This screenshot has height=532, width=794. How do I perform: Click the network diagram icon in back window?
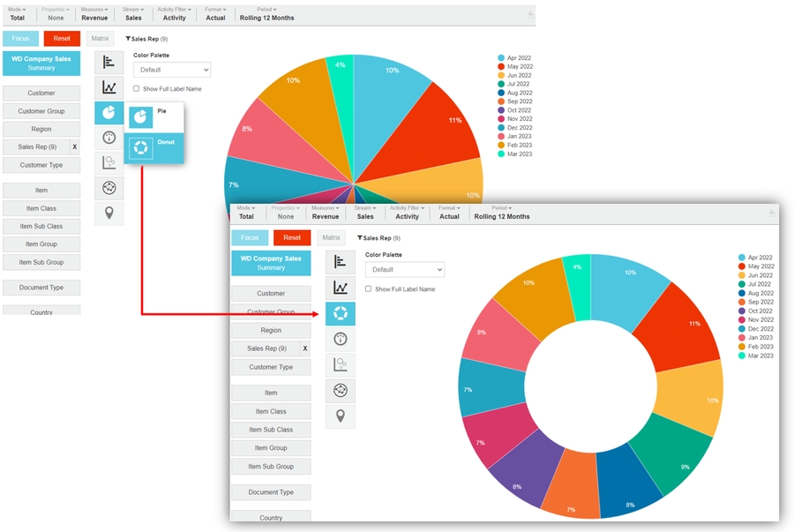pos(109,188)
